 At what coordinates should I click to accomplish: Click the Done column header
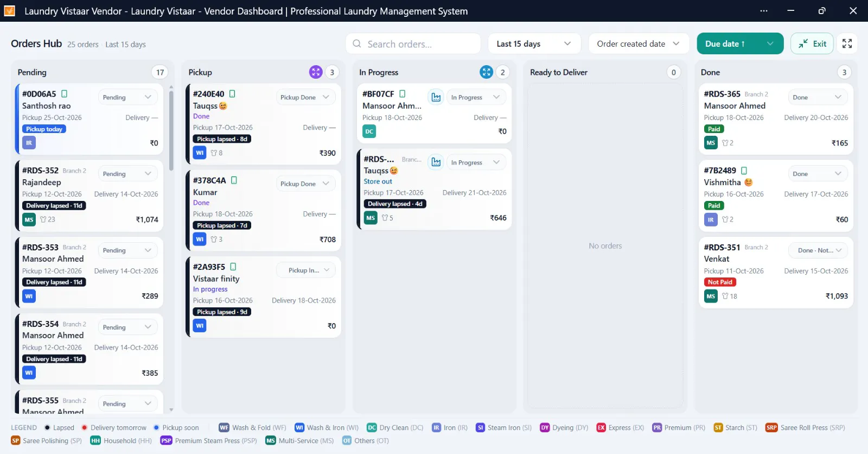pos(710,72)
